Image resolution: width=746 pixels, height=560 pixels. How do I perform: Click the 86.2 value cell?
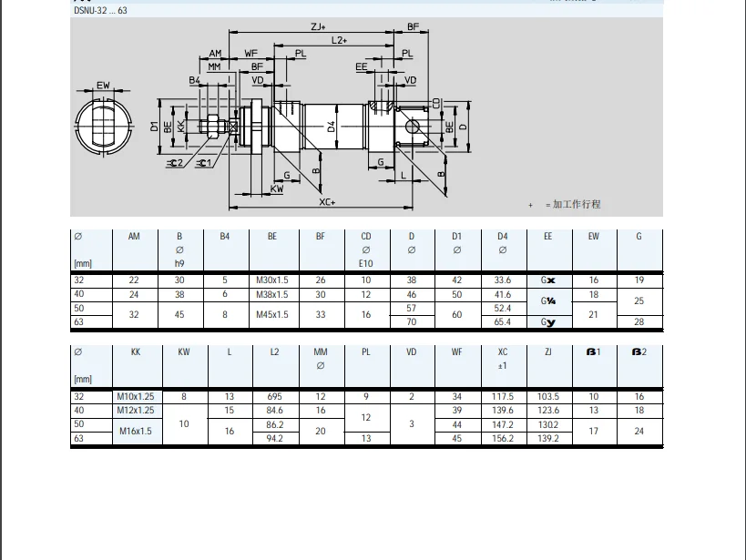[274, 424]
